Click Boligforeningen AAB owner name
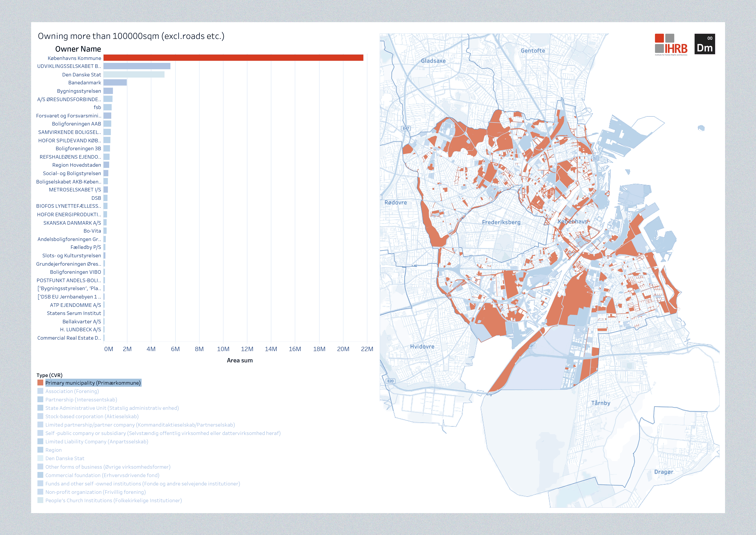This screenshot has height=535, width=756. coord(77,124)
